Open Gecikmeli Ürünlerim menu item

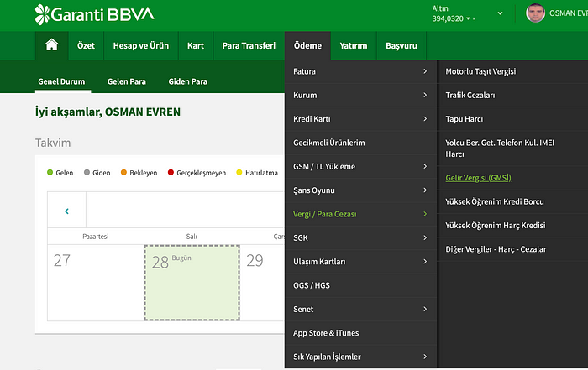360,143
